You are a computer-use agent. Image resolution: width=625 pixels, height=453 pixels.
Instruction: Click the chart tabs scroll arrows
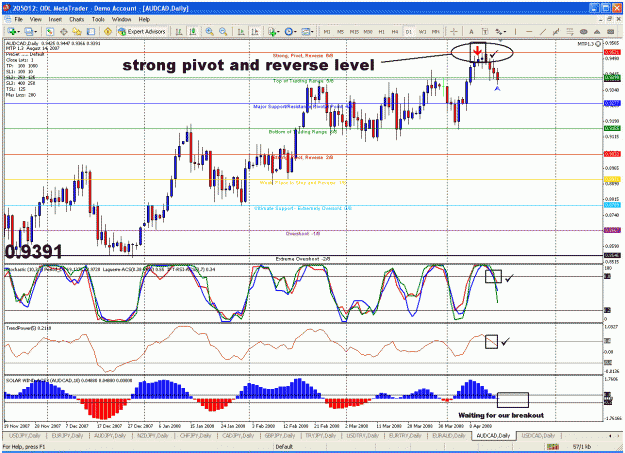click(615, 435)
